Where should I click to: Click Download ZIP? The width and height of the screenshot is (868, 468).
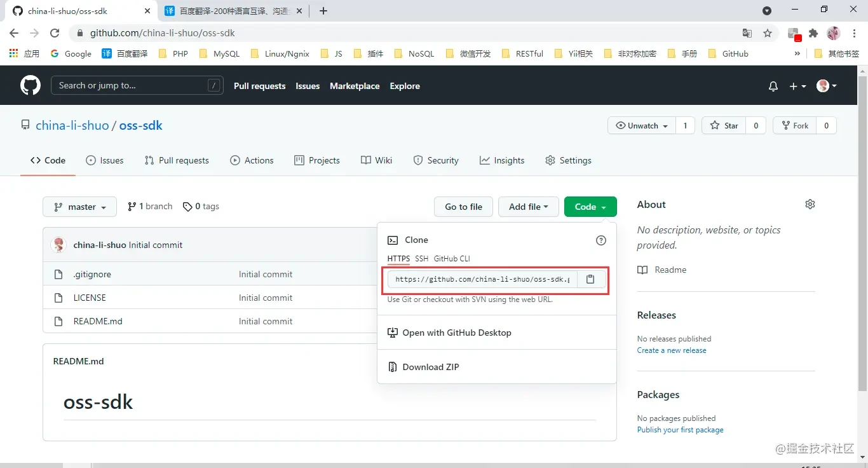coord(430,367)
